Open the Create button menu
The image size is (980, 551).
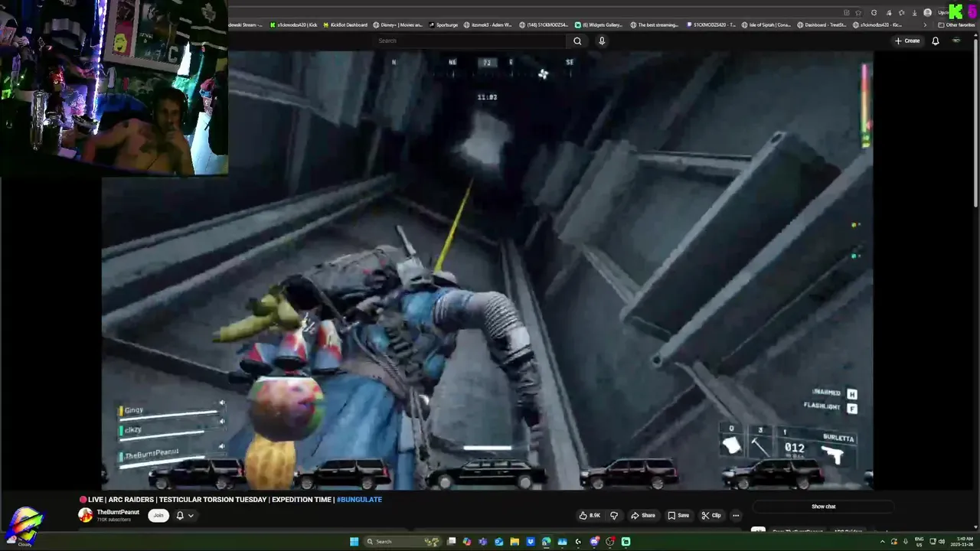point(907,41)
